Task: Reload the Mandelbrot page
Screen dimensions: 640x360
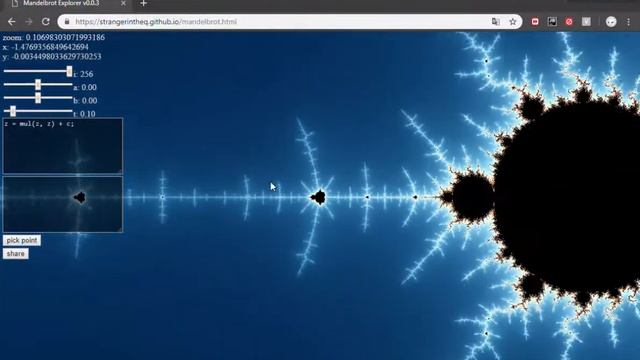Action: (46, 22)
